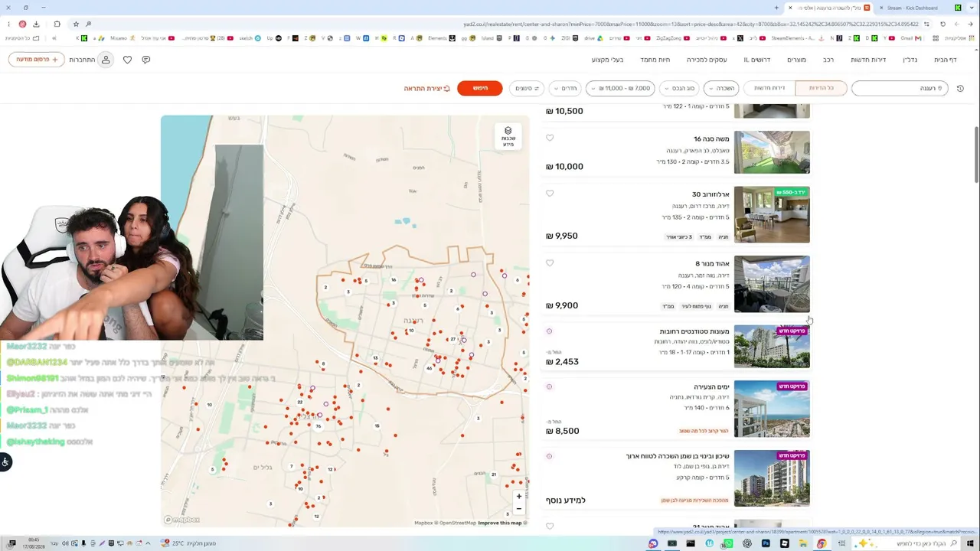Open the רכב nav item
This screenshot has height=551, width=980.
pyautogui.click(x=828, y=60)
